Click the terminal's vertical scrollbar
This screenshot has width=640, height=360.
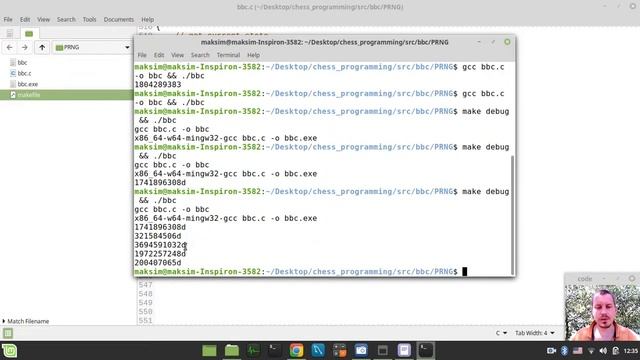click(x=512, y=215)
